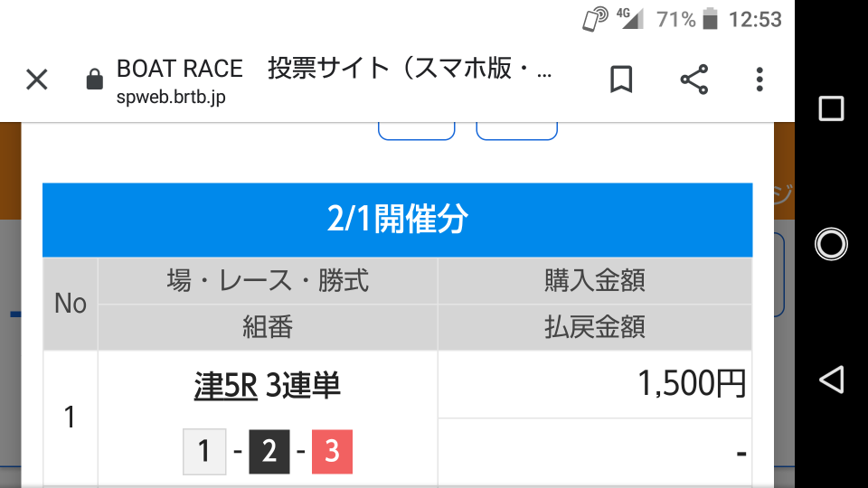Open the three-dot overflow menu
The height and width of the screenshot is (488, 868).
click(759, 80)
